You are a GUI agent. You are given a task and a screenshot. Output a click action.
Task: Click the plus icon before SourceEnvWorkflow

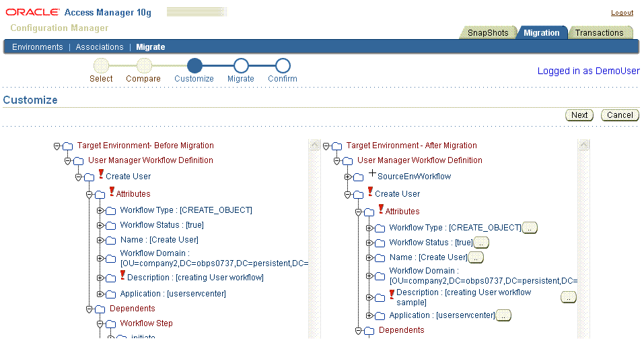tap(372, 174)
